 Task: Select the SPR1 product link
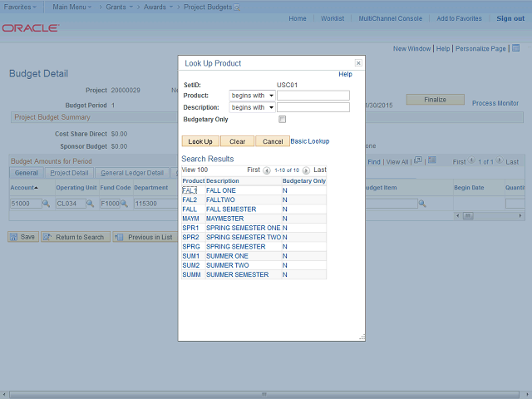(190, 228)
